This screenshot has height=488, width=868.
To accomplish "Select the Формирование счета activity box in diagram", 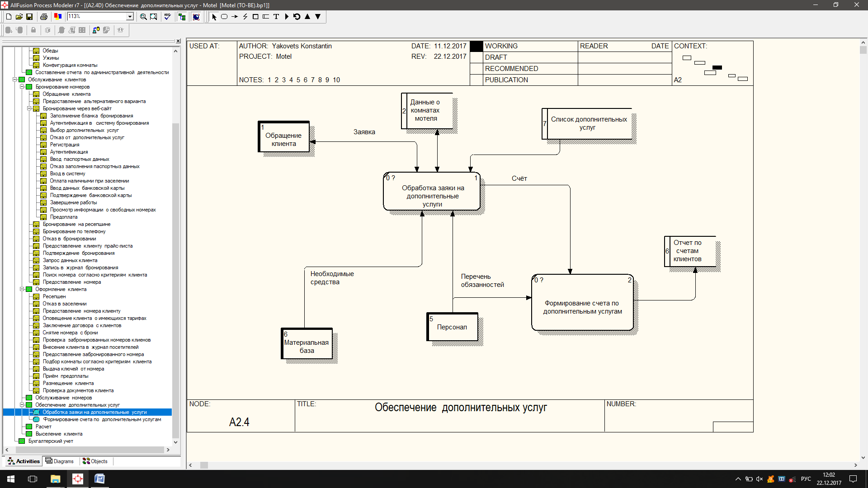I will coord(582,302).
